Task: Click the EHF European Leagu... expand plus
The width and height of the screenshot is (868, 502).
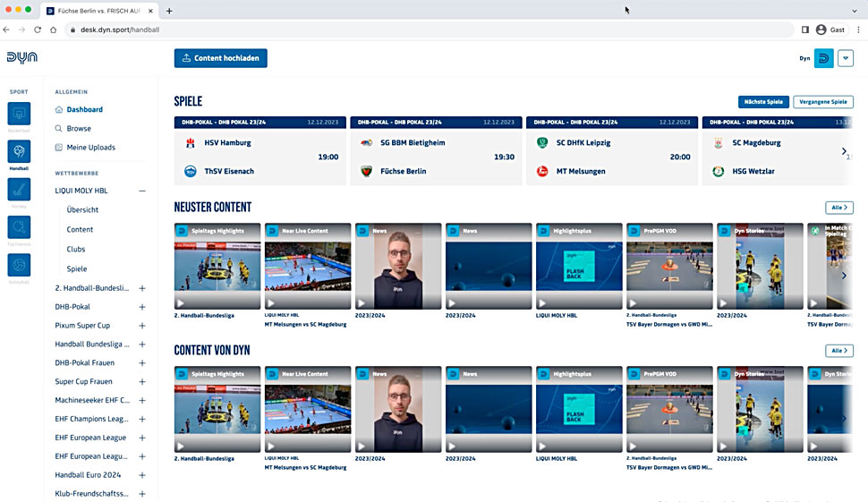Action: 142,456
